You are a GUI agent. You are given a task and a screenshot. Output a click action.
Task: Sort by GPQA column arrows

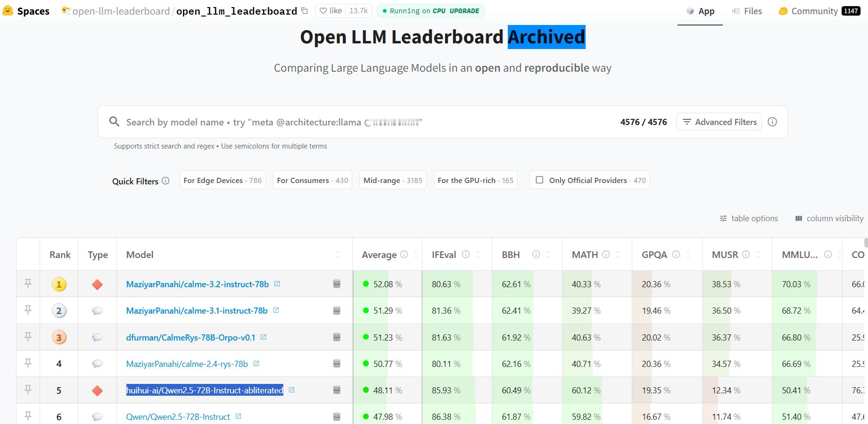tap(688, 254)
